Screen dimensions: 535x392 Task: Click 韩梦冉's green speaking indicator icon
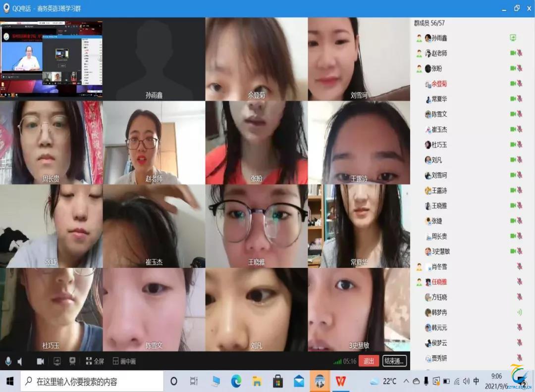point(519,312)
